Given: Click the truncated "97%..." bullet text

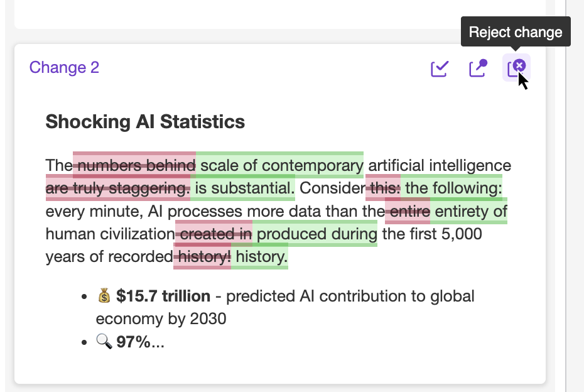Looking at the screenshot, I should coord(140,342).
